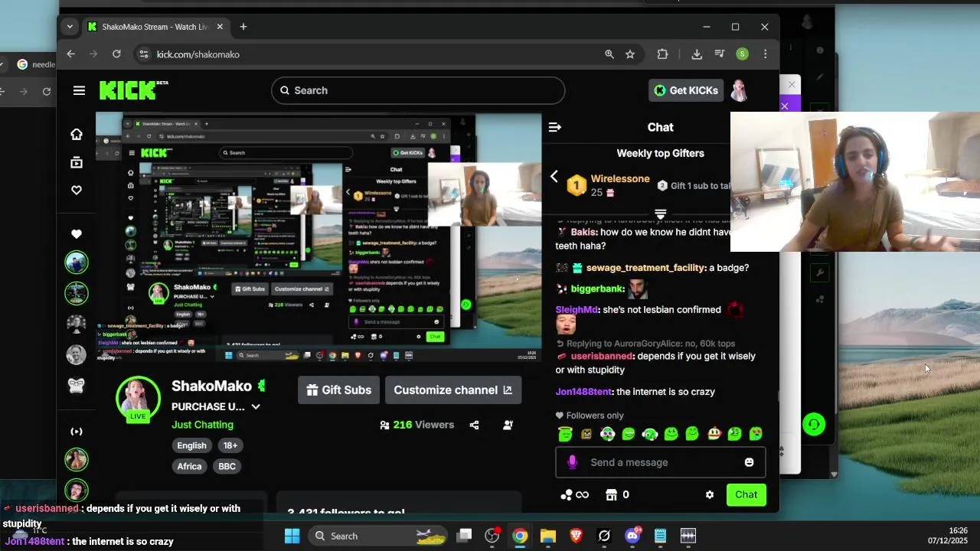
Task: Open Wirelessone gifter profile
Action: point(620,178)
